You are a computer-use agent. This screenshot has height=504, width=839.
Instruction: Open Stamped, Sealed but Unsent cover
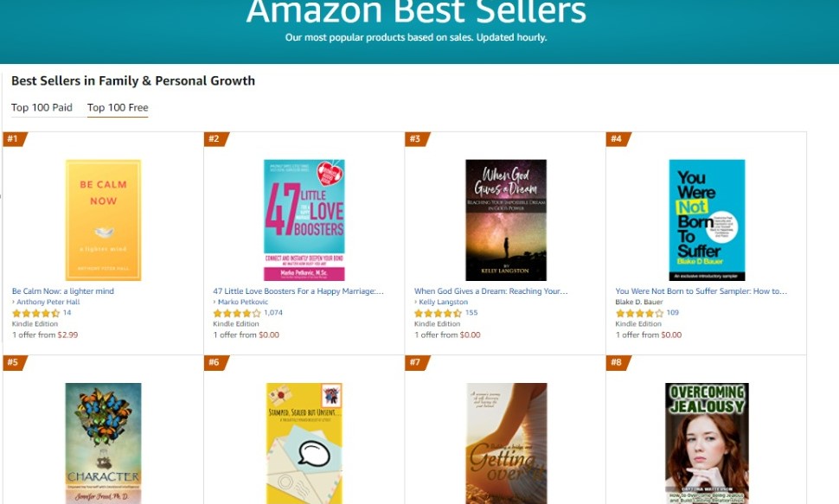tap(304, 443)
